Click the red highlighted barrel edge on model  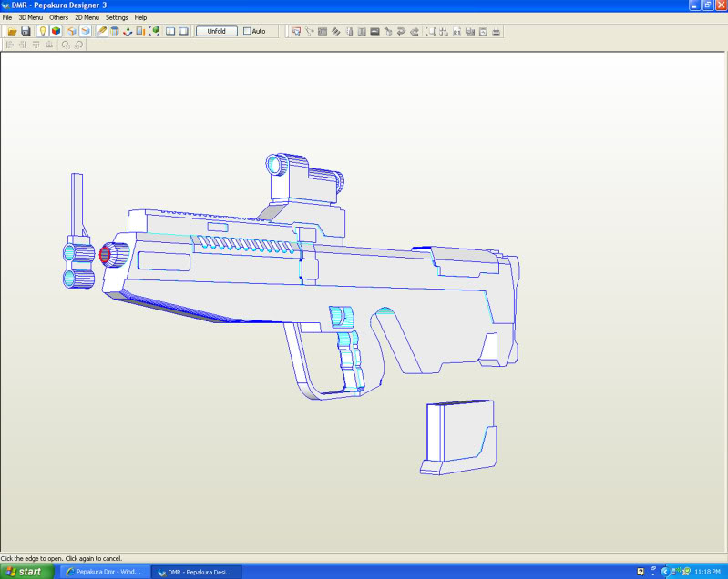(x=105, y=254)
